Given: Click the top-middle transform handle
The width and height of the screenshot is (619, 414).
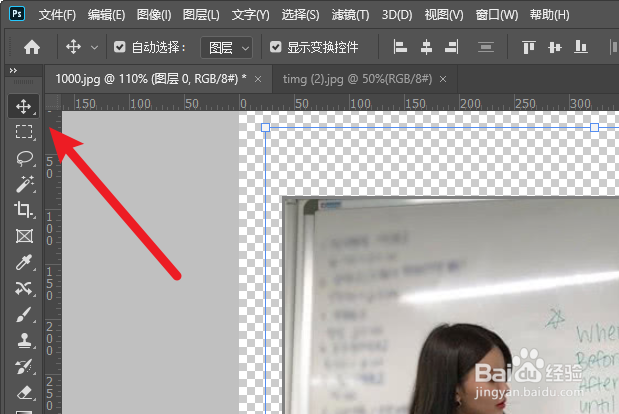Looking at the screenshot, I should point(594,127).
